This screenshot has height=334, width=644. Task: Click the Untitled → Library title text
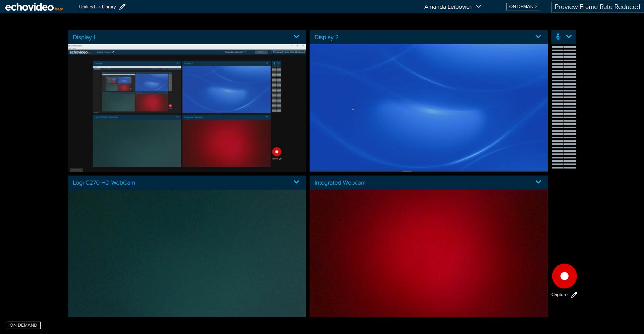tap(97, 7)
